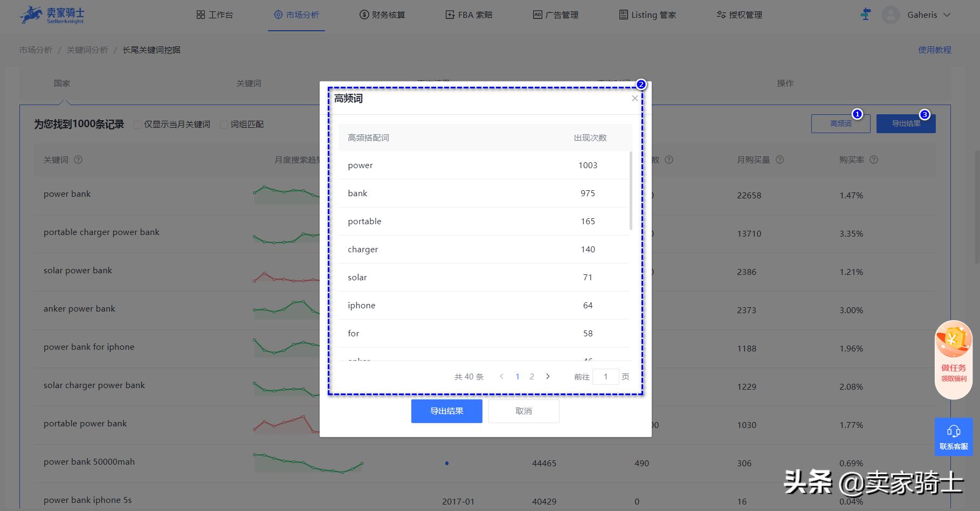Screen dimensions: 980x511
Task: Click 国家 column header tab
Action: point(62,83)
